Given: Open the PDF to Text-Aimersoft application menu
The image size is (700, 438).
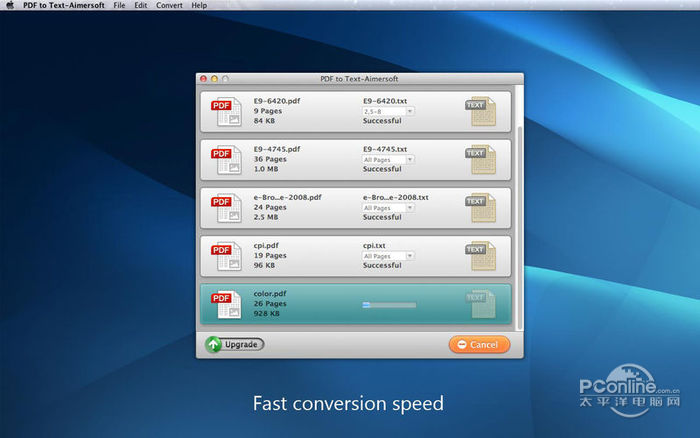Looking at the screenshot, I should point(64,5).
